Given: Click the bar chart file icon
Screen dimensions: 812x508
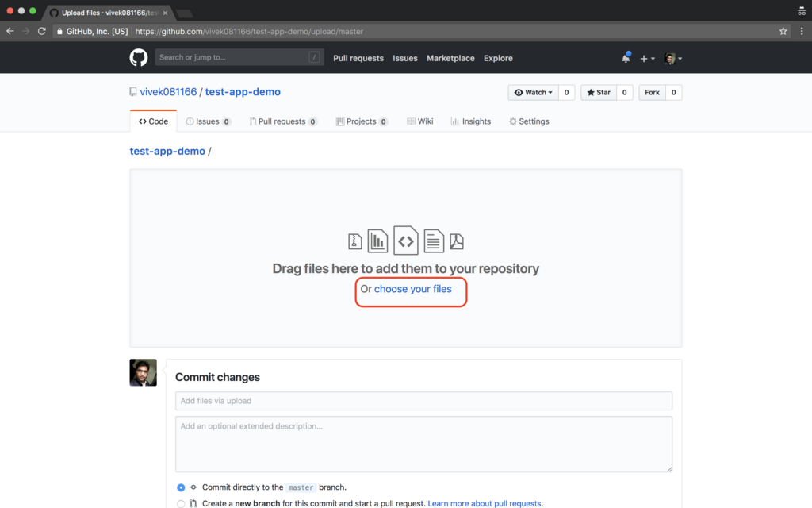Looking at the screenshot, I should tap(377, 241).
